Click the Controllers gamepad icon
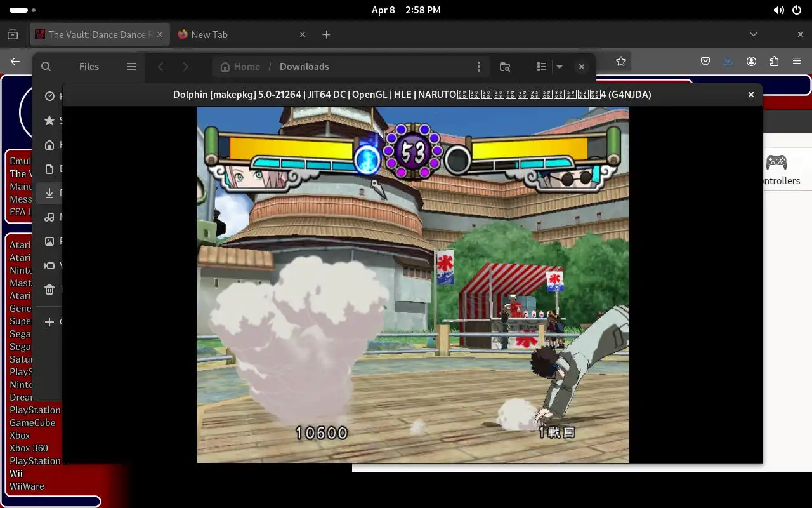 click(x=776, y=163)
